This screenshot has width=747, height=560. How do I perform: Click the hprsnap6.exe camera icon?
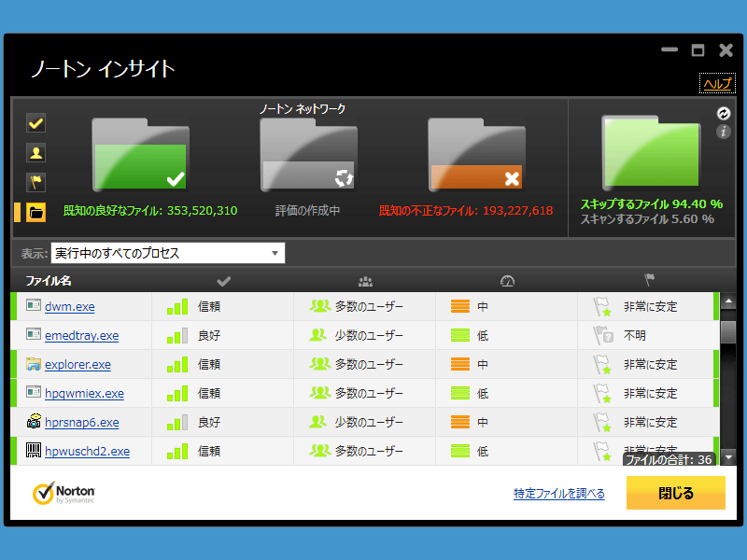pyautogui.click(x=34, y=421)
